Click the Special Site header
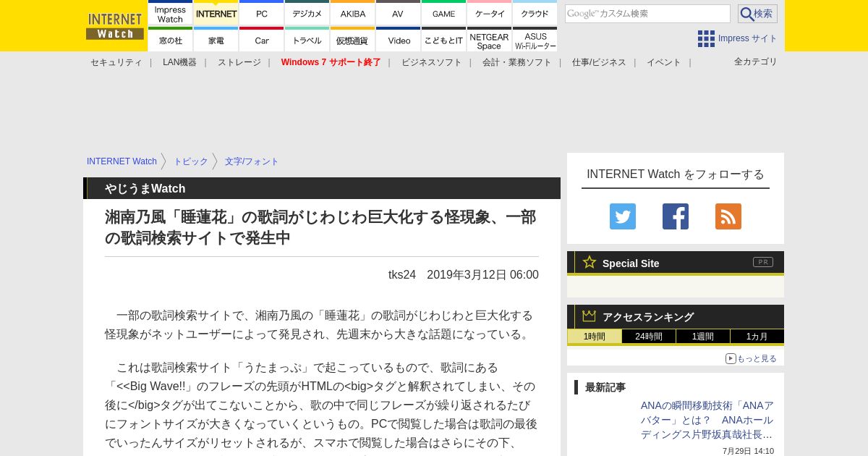868x456 pixels. pos(676,263)
